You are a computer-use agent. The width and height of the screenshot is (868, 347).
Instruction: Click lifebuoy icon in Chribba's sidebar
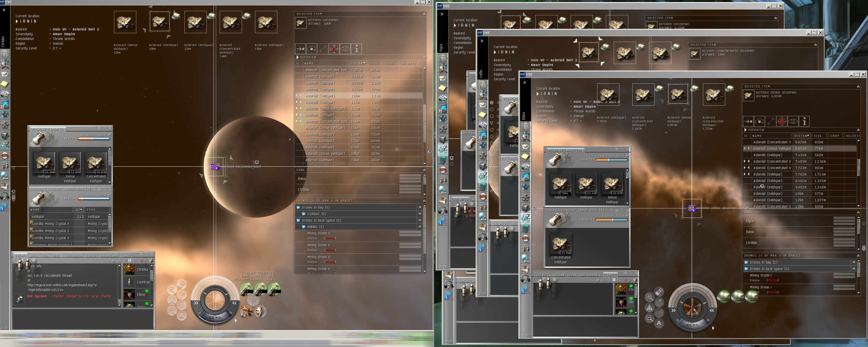pyautogui.click(x=5, y=156)
